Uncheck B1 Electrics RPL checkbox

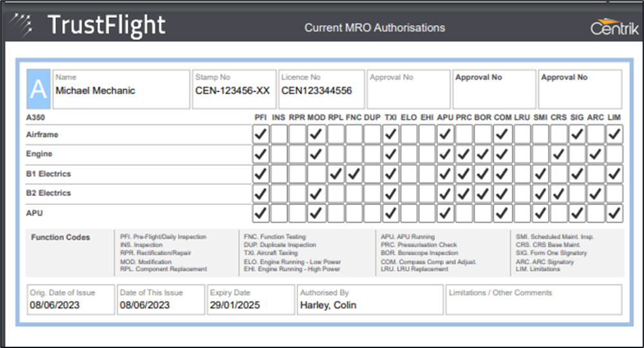(x=335, y=174)
